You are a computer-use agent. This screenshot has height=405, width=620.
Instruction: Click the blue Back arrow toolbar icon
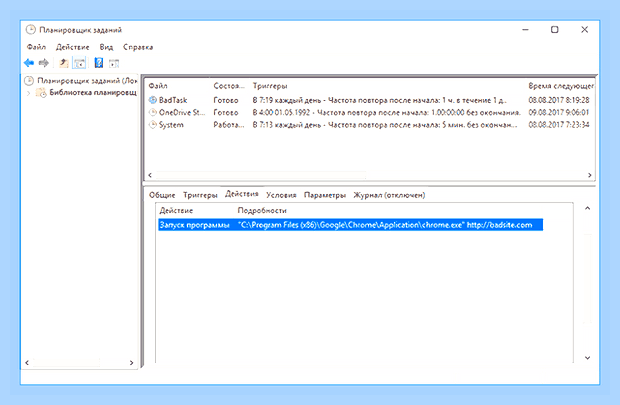point(29,63)
